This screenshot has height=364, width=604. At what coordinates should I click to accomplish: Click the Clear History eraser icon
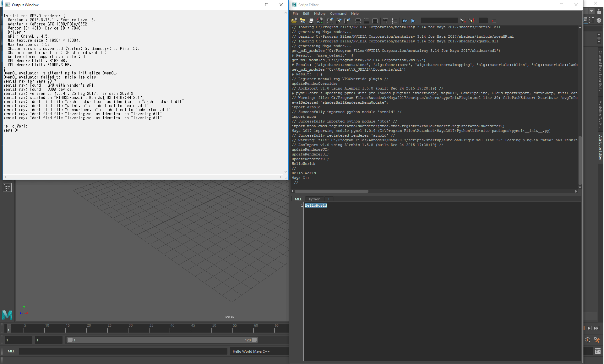(x=330, y=21)
